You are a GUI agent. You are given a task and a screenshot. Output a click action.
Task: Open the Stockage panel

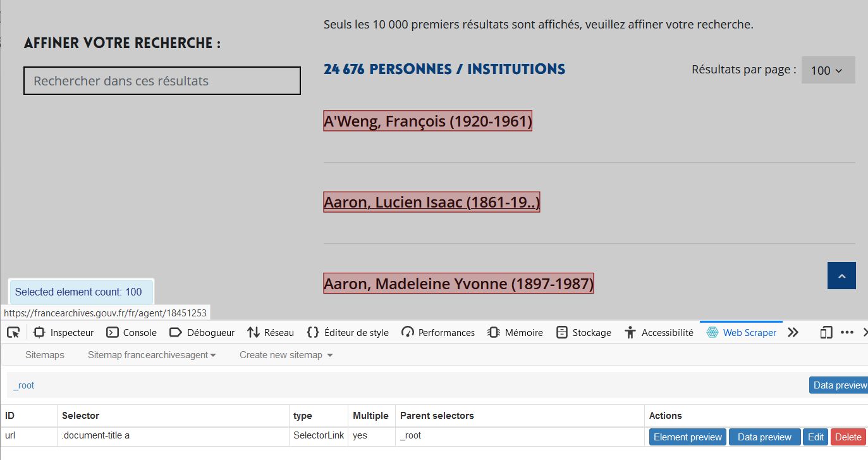(x=584, y=332)
